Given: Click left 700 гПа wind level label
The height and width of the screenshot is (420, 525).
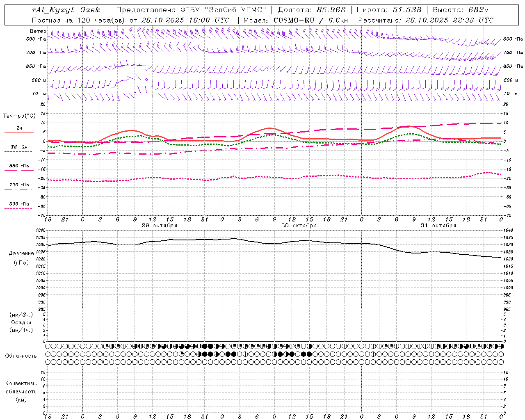Looking at the screenshot, I should (x=36, y=52).
